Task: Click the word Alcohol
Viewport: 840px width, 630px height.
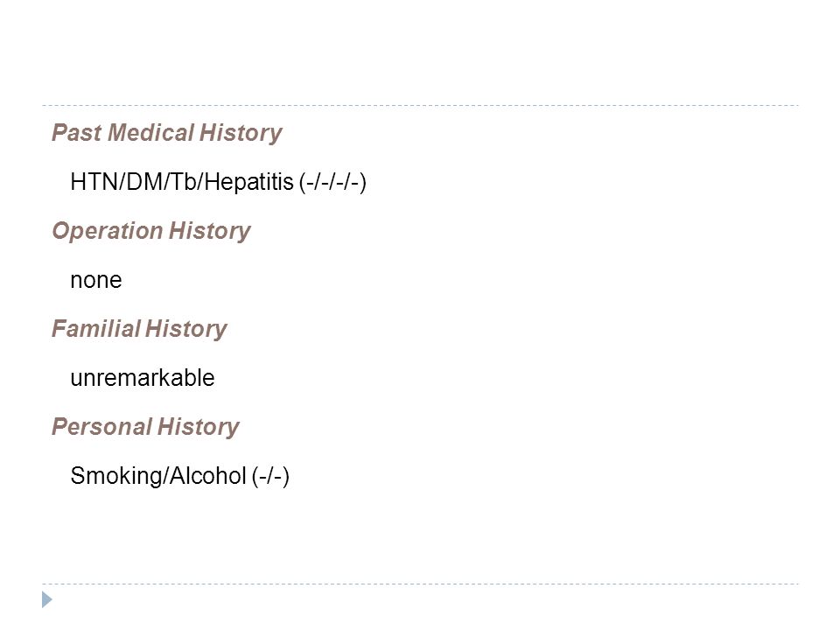Action: (x=208, y=476)
